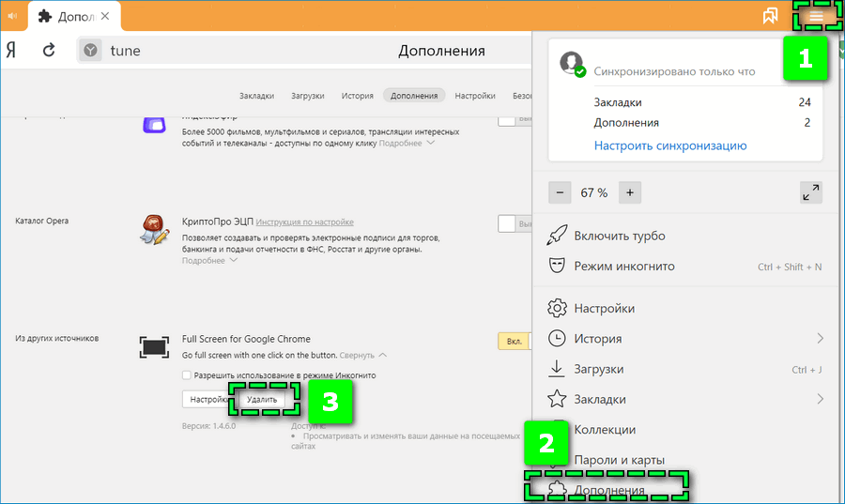Expand the История submenu arrow
The height and width of the screenshot is (504, 845).
[820, 338]
